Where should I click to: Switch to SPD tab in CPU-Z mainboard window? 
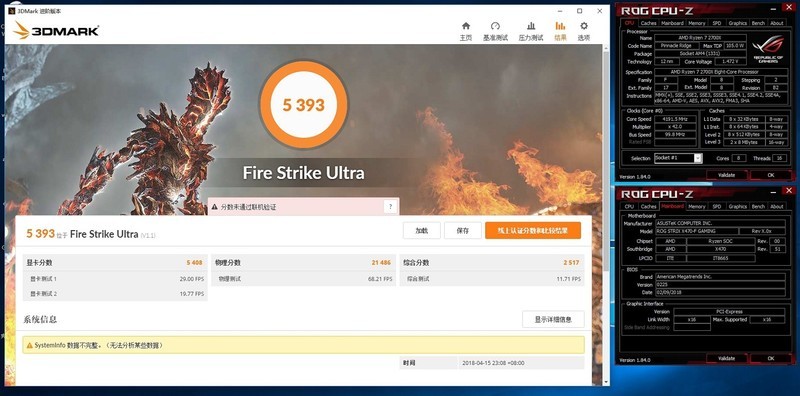(x=717, y=206)
